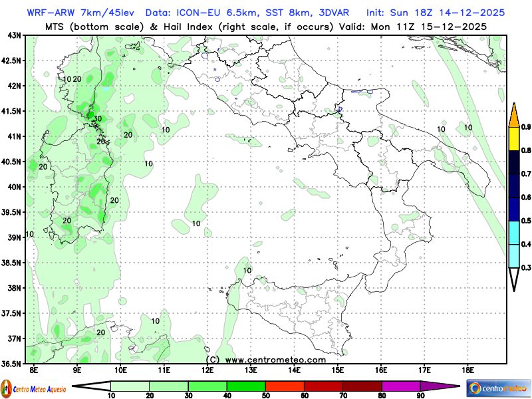This screenshot has width=532, height=399.
Task: Click the white bottom arrow of hail scale
Action: (x=514, y=279)
